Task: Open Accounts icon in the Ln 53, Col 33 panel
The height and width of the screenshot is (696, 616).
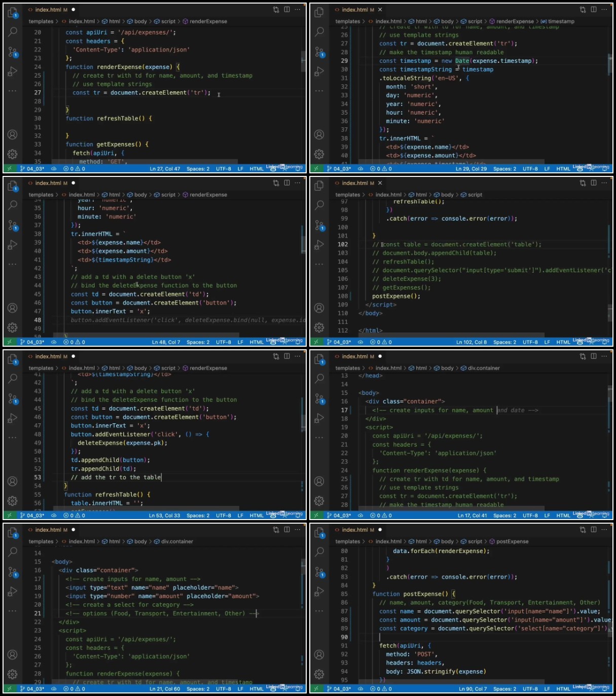Action: 13,482
